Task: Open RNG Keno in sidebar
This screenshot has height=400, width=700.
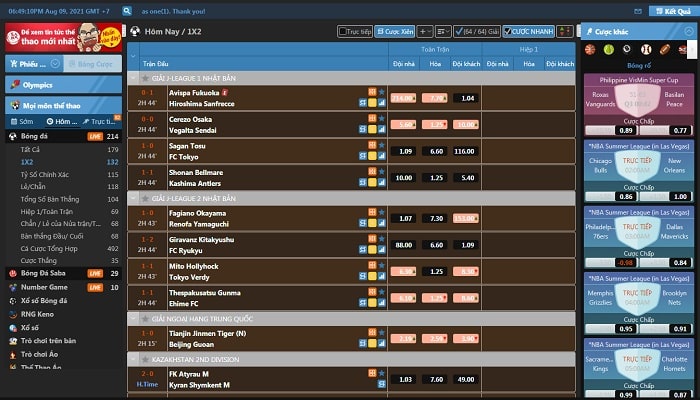Action: tap(37, 314)
